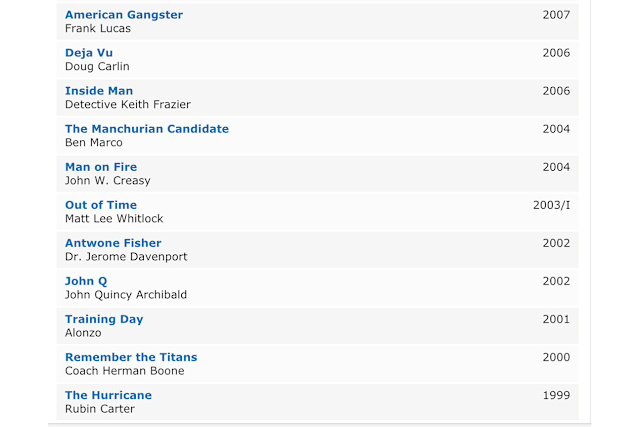Viewport: 640px width, 427px height.
Task: Click the Coach Herman Boone role text
Action: tap(125, 371)
